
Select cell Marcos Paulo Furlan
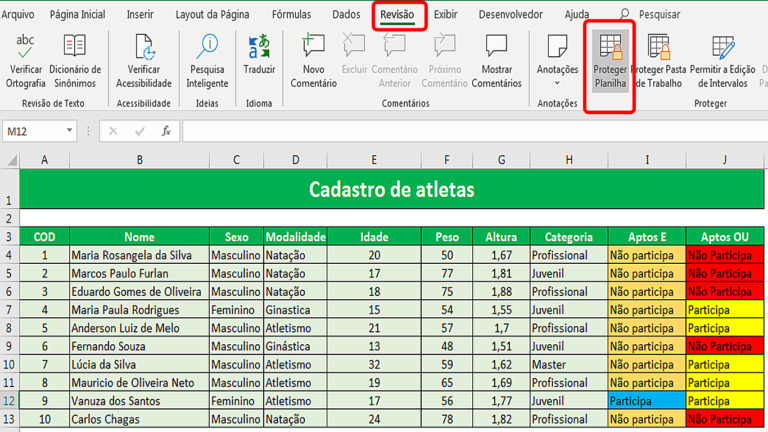click(140, 273)
